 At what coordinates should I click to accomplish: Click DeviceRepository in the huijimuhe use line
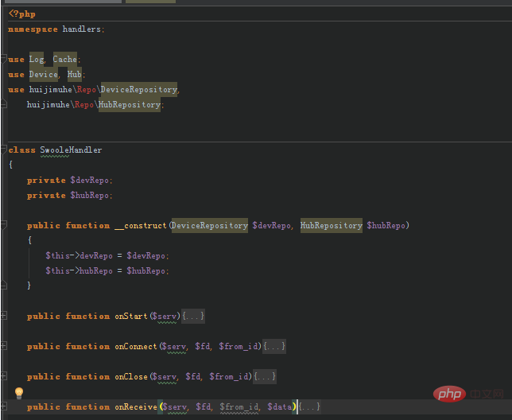139,89
